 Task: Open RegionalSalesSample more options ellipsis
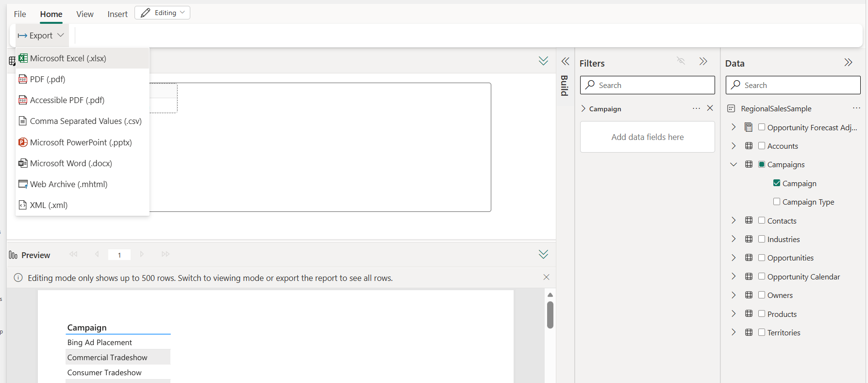[856, 108]
